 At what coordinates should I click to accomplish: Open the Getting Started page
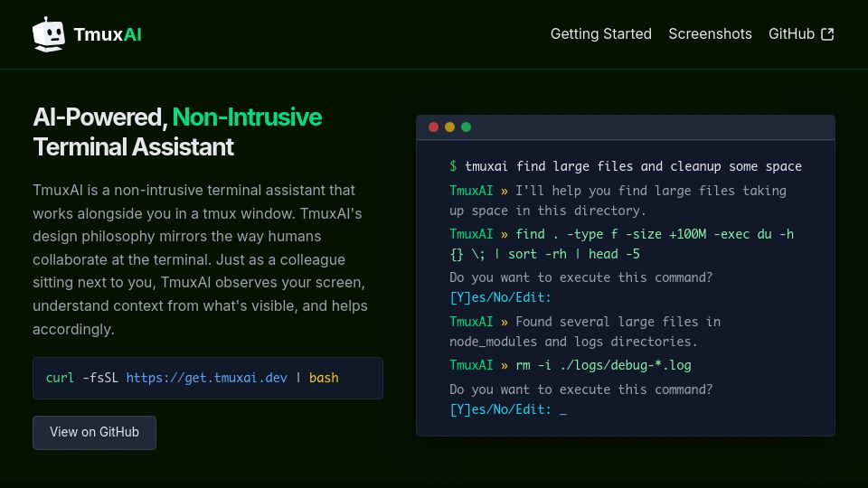point(600,33)
